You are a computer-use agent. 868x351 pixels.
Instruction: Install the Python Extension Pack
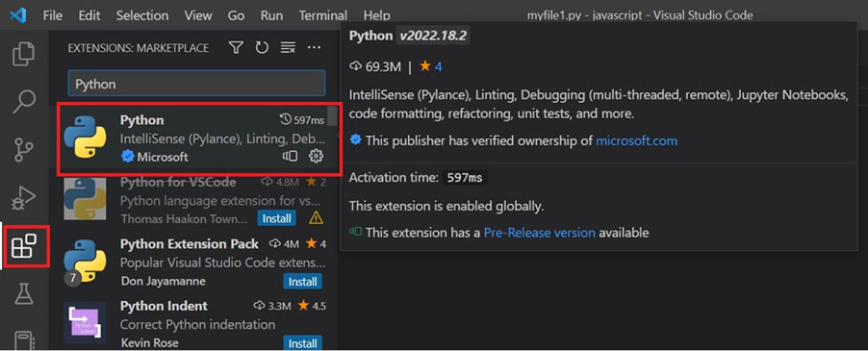303,282
